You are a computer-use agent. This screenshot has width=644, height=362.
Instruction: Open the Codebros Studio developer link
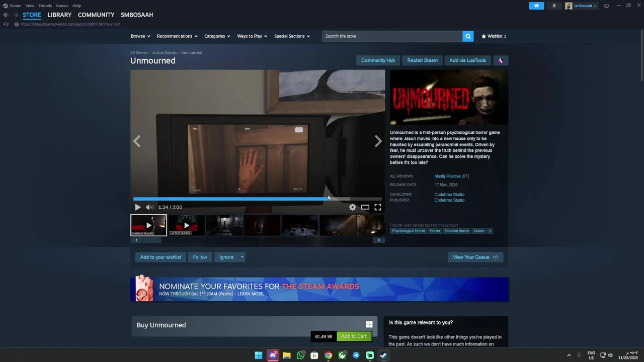point(449,195)
